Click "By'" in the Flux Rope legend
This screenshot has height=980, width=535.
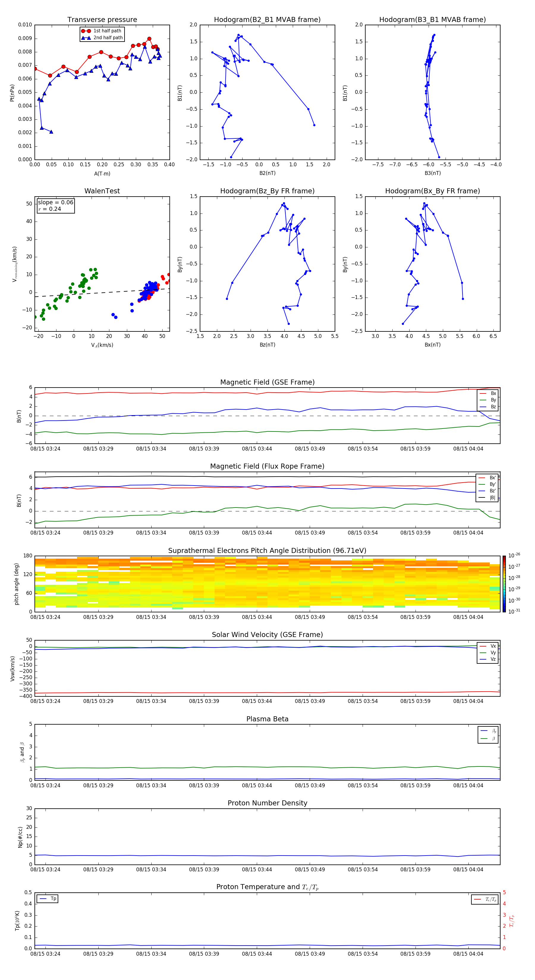[x=493, y=484]
